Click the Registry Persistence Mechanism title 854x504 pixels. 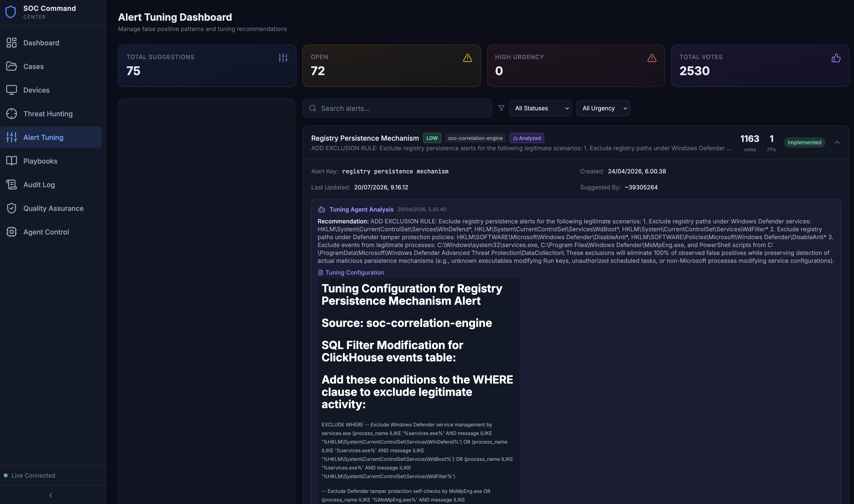pos(365,138)
